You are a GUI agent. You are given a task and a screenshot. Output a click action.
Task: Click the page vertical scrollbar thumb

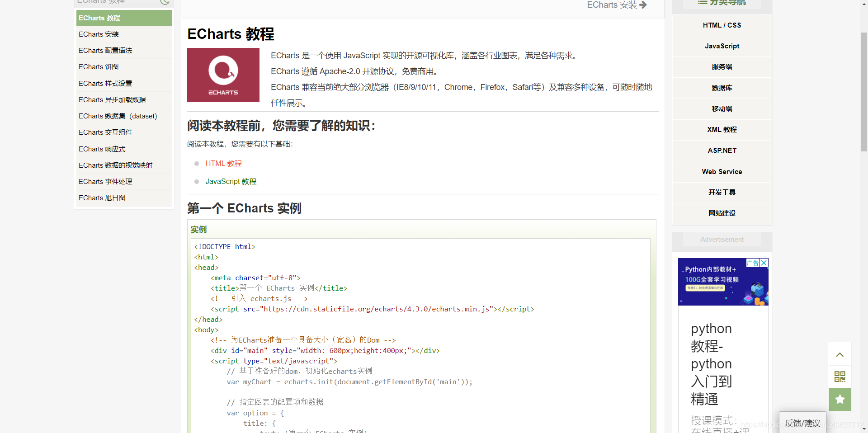coord(864,92)
